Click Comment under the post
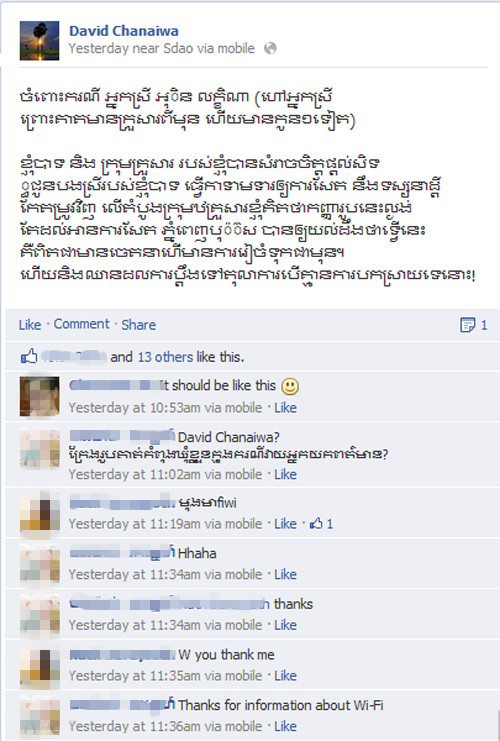 (x=81, y=324)
